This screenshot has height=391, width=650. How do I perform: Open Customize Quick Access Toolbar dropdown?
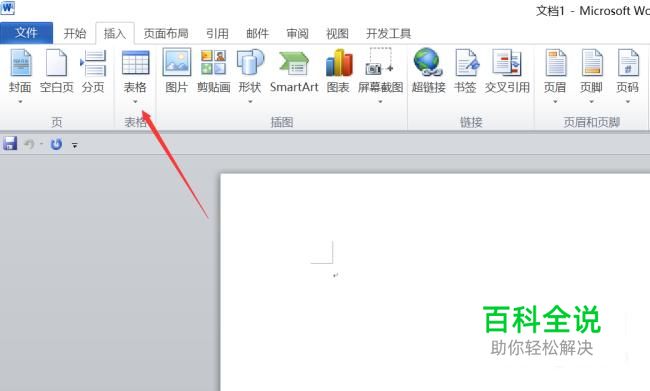[x=75, y=145]
